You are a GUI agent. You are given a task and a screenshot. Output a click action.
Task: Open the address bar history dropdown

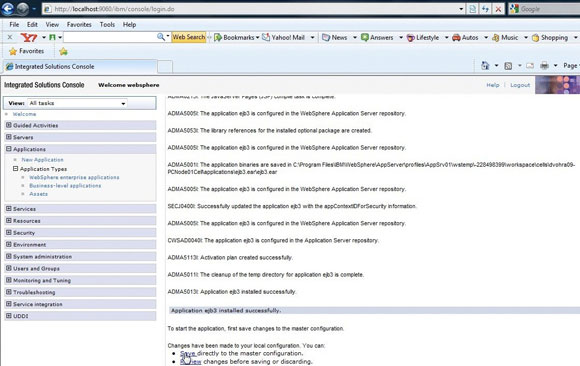point(461,9)
